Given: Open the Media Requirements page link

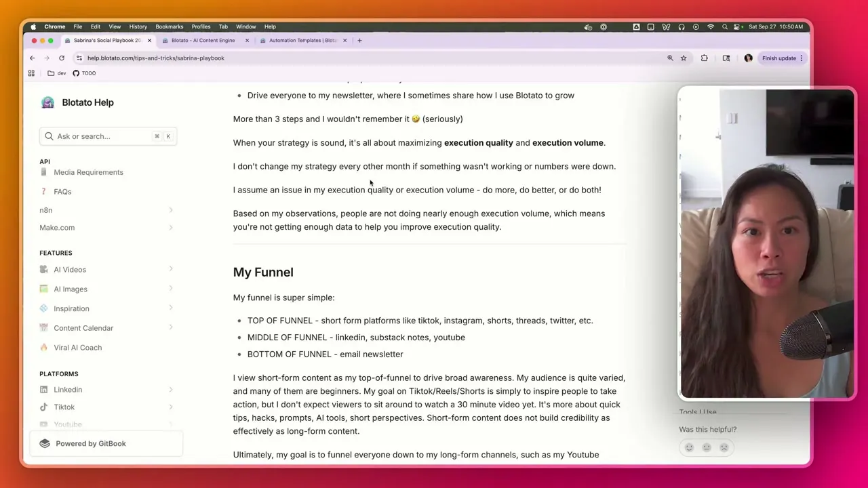Looking at the screenshot, I should click(x=88, y=172).
